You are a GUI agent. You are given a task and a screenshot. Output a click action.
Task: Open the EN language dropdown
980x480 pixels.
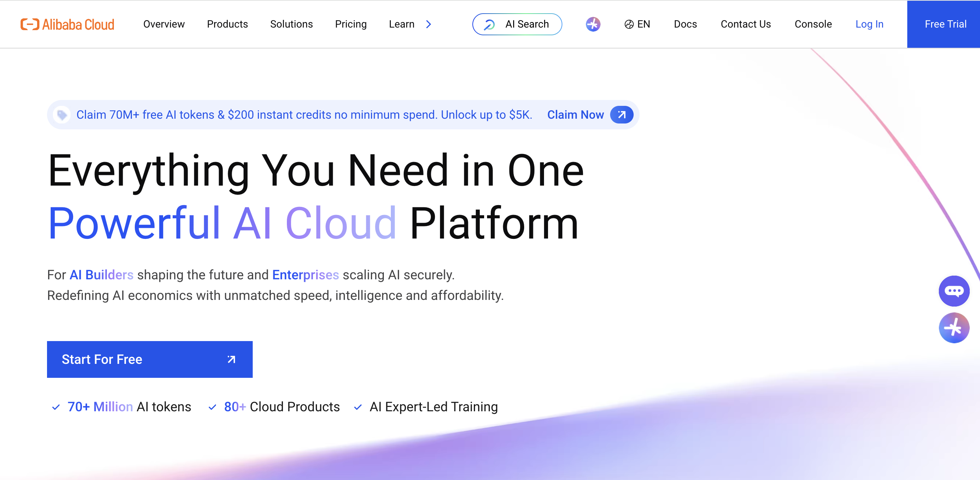643,24
